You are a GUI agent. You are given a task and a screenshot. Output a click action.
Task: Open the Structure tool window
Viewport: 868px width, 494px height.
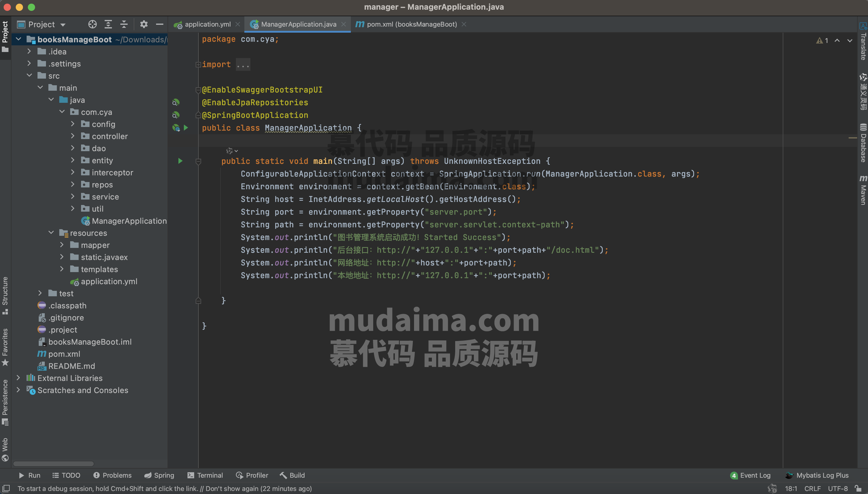coord(5,295)
